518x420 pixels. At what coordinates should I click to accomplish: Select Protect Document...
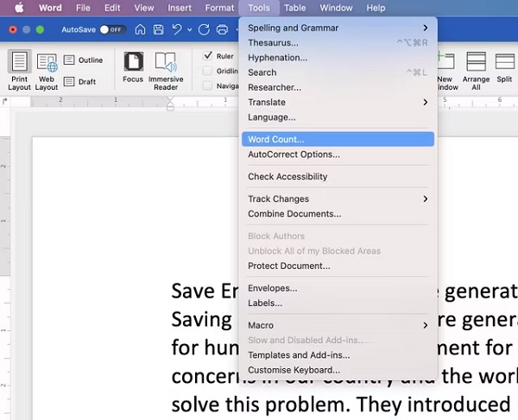tap(338, 266)
